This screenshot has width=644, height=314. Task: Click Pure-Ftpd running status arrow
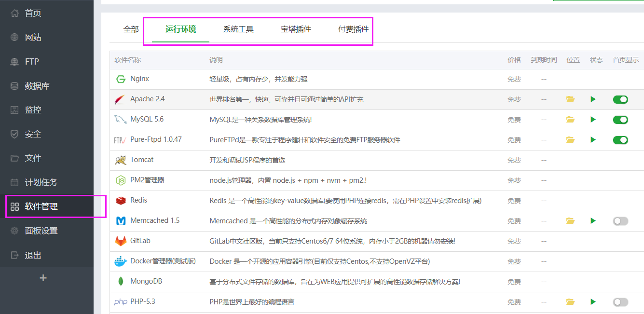click(593, 139)
